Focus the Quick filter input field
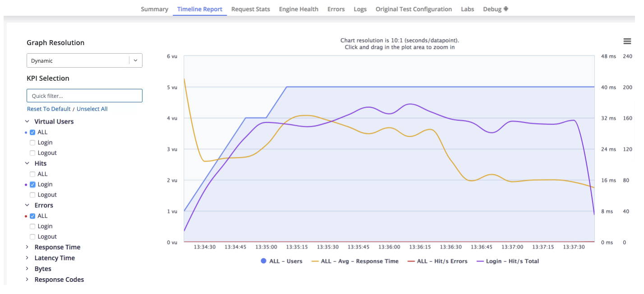644x294 pixels. 85,96
